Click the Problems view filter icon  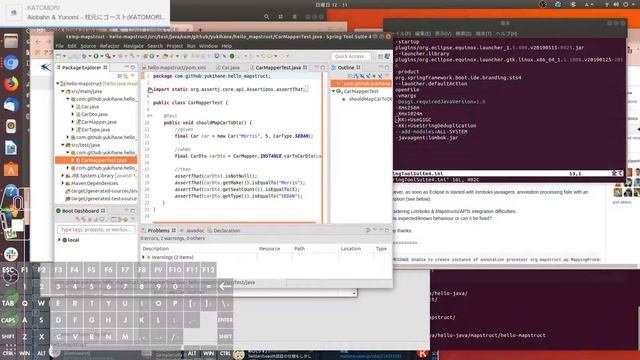click(x=367, y=230)
